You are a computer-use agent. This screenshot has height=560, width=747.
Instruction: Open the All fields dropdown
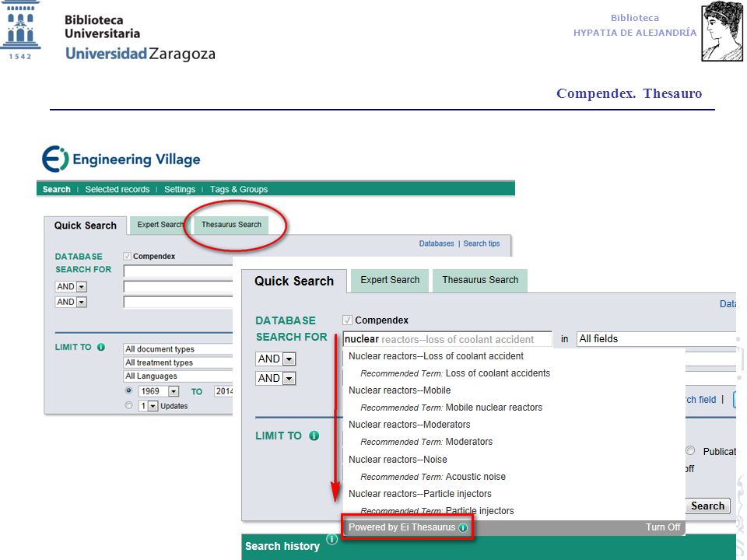tap(657, 338)
